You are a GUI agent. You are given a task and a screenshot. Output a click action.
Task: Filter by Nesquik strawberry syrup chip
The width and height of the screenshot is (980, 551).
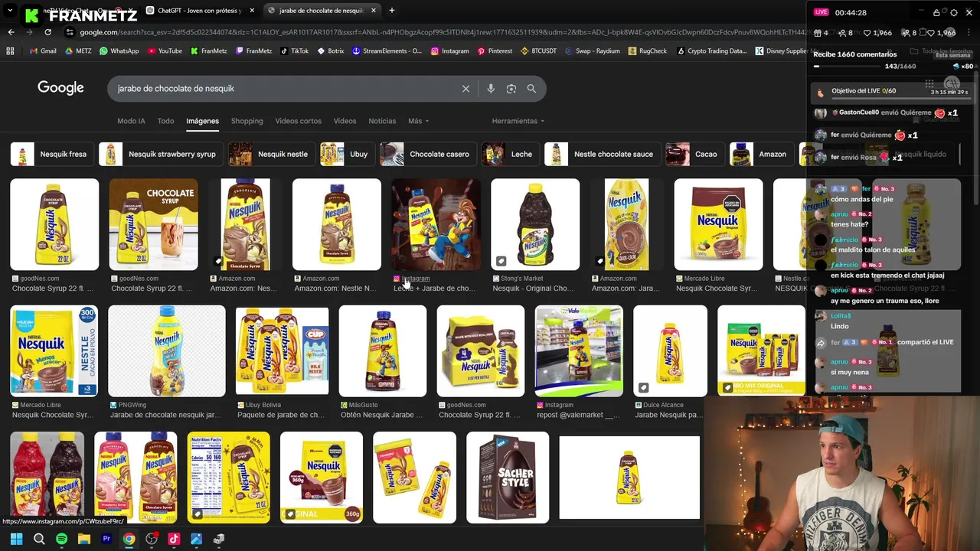click(161, 154)
